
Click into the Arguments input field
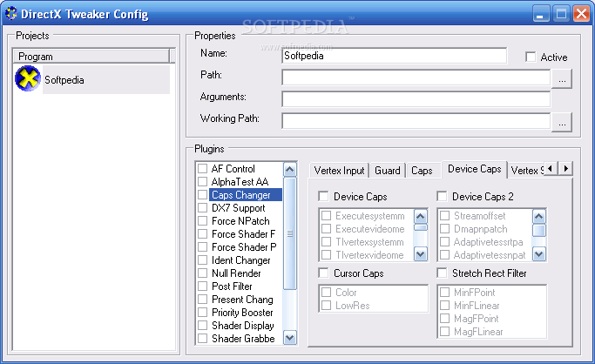(416, 99)
